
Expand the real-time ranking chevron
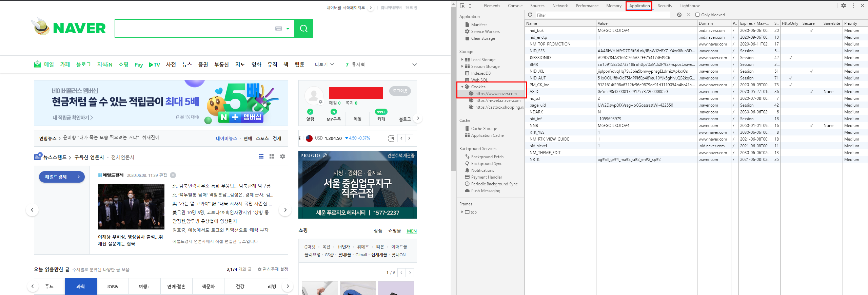click(414, 64)
